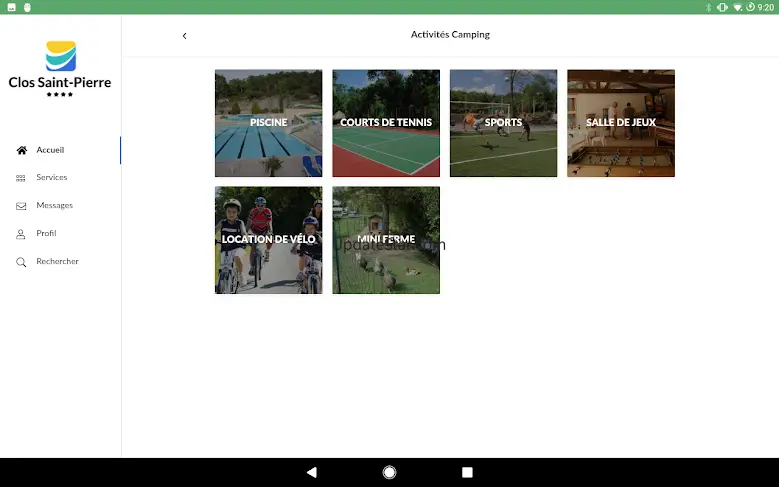Image resolution: width=779 pixels, height=487 pixels.
Task: Click the Accueil home icon
Action: (21, 150)
